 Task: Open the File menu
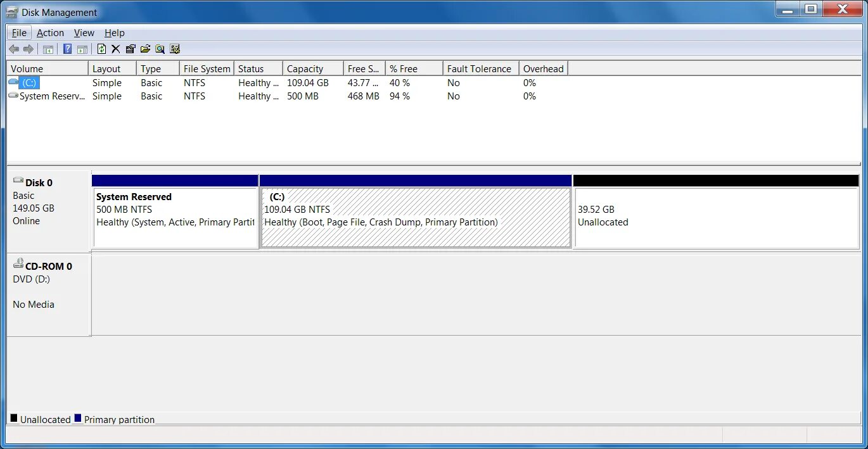point(19,33)
